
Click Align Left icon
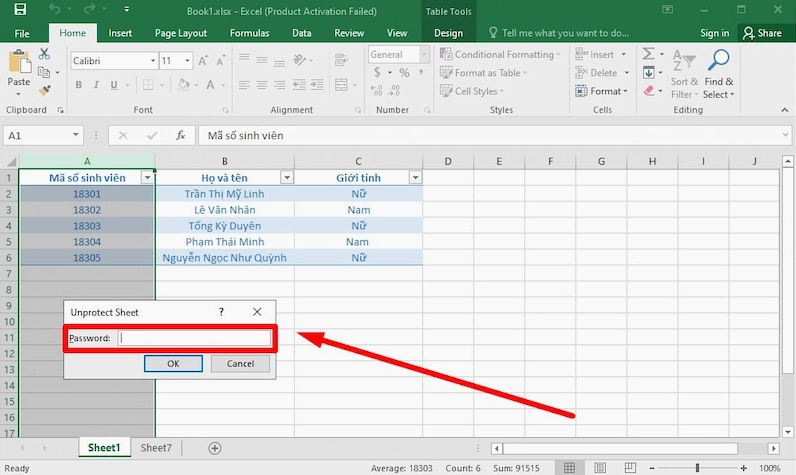click(244, 85)
